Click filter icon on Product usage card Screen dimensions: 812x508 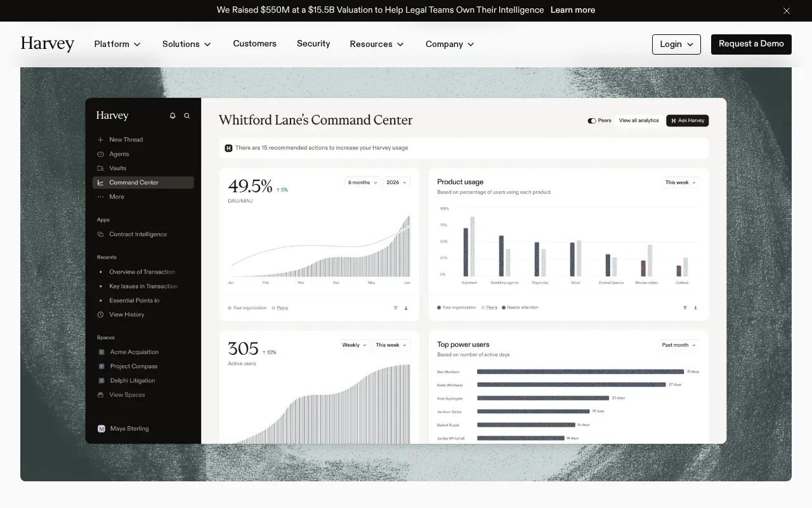[684, 307]
